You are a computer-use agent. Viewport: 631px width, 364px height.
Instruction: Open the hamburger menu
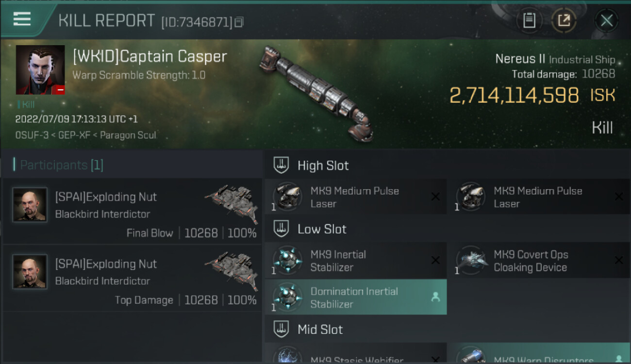click(22, 19)
